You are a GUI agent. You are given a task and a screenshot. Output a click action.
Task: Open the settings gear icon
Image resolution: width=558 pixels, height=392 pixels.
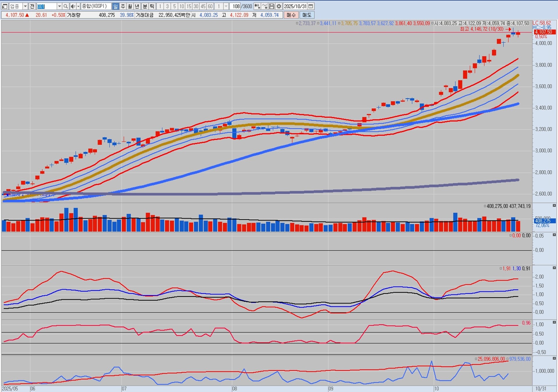(279, 6)
